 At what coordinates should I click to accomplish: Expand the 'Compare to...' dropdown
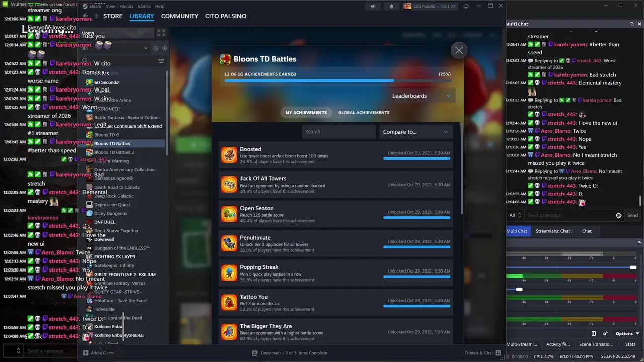(x=416, y=132)
